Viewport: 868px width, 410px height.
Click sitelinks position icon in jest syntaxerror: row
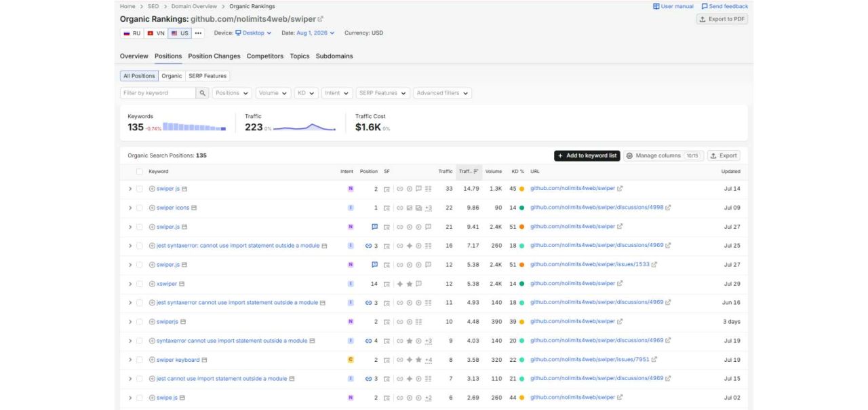pyautogui.click(x=369, y=246)
